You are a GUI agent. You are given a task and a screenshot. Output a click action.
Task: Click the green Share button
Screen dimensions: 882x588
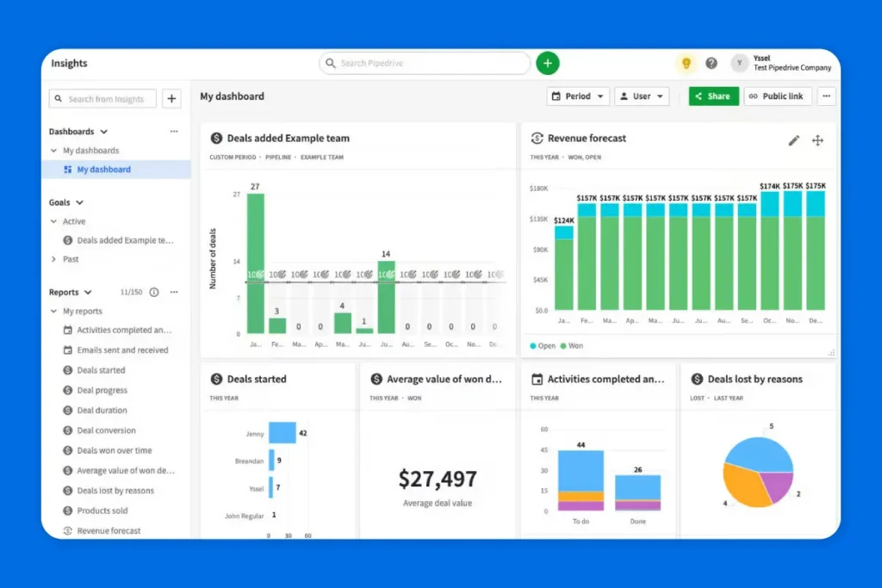coord(713,96)
